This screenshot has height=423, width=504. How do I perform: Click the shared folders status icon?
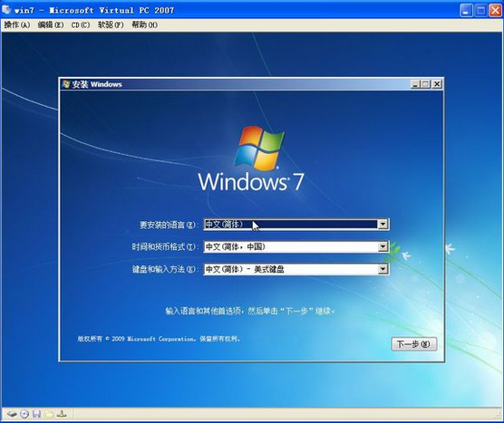(49, 414)
